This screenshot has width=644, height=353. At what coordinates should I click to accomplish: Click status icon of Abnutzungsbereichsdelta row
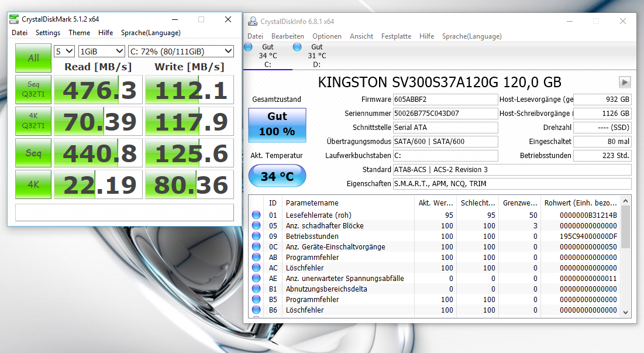(x=256, y=289)
